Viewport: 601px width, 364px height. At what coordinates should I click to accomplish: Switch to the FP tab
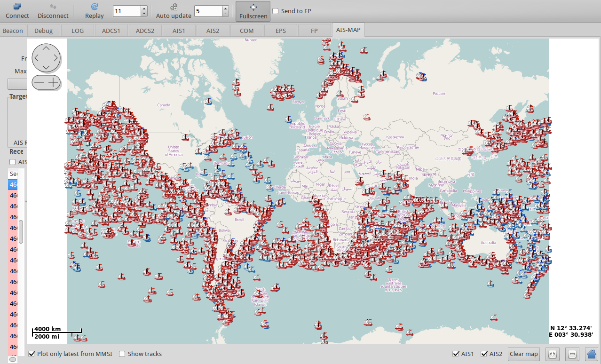pyautogui.click(x=314, y=31)
